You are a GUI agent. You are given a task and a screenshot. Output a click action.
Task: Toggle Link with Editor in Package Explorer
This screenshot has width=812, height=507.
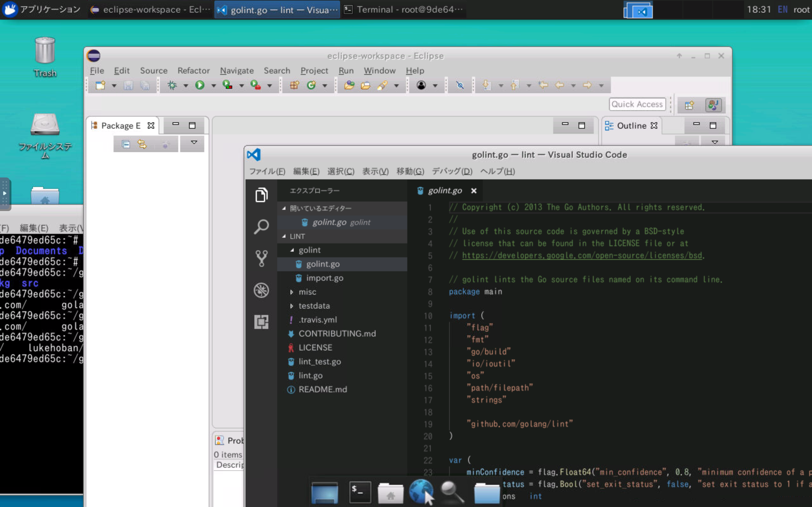click(x=142, y=144)
